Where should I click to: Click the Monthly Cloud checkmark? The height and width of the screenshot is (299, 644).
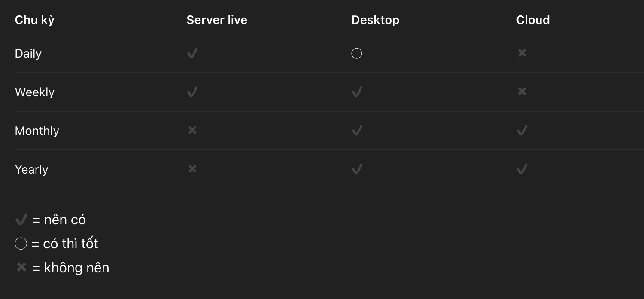pos(522,131)
